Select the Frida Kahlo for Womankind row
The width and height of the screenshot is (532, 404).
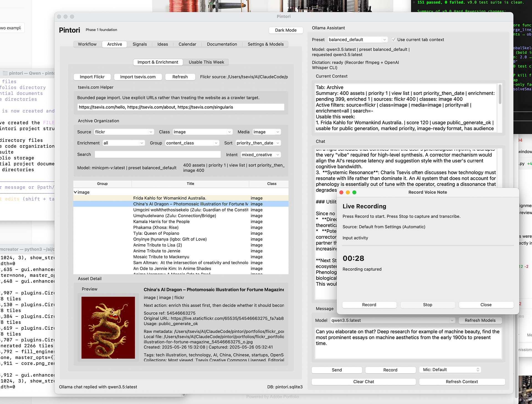(x=170, y=198)
